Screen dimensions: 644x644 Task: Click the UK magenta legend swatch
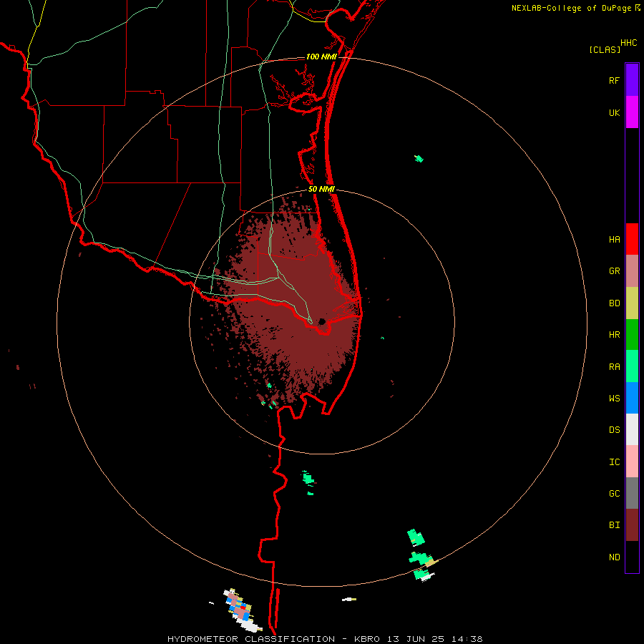(x=632, y=112)
